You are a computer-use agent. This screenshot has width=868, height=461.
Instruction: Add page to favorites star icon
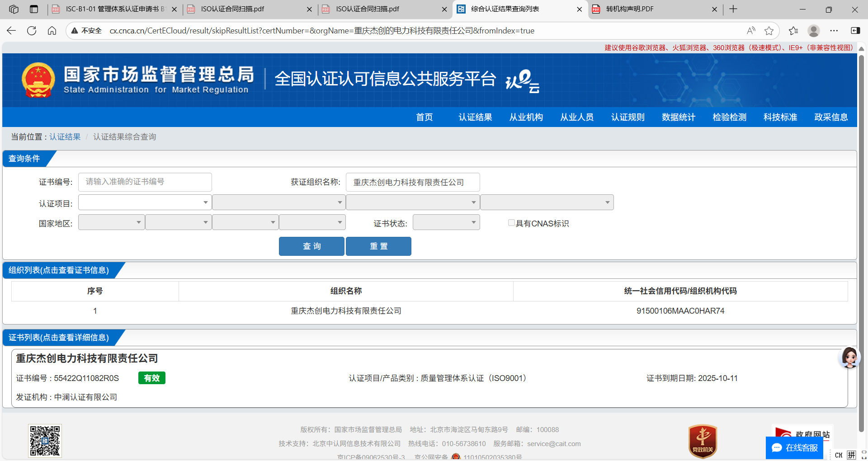(769, 31)
